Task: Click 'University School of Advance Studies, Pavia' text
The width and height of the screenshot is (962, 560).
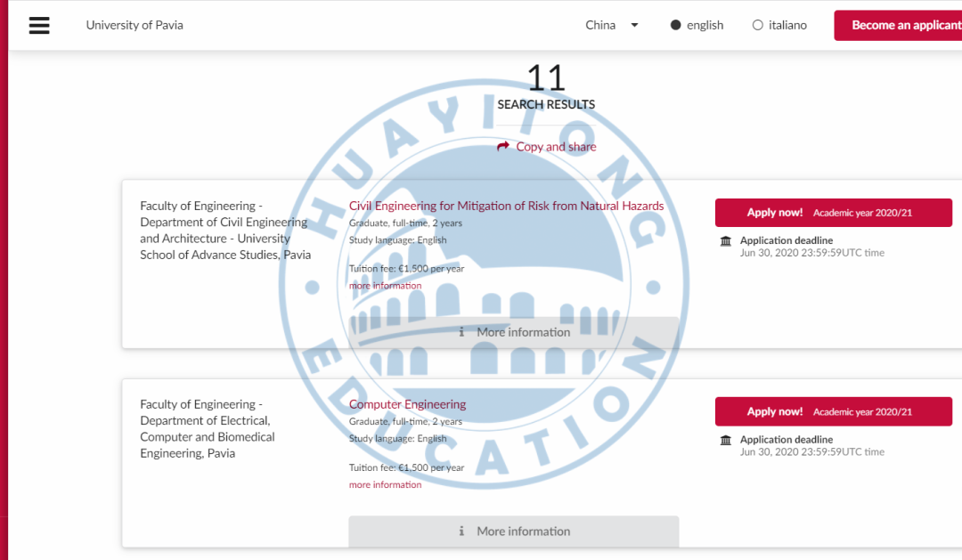Action: point(225,247)
